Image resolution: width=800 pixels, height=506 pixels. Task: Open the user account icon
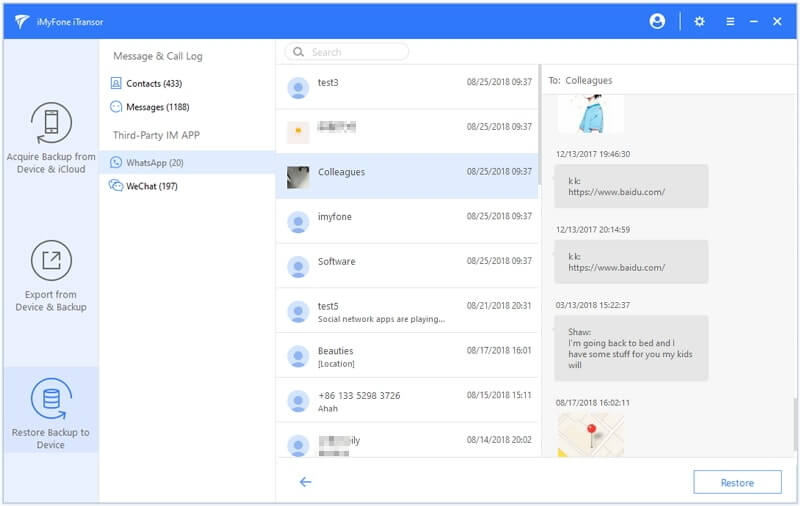(x=657, y=21)
